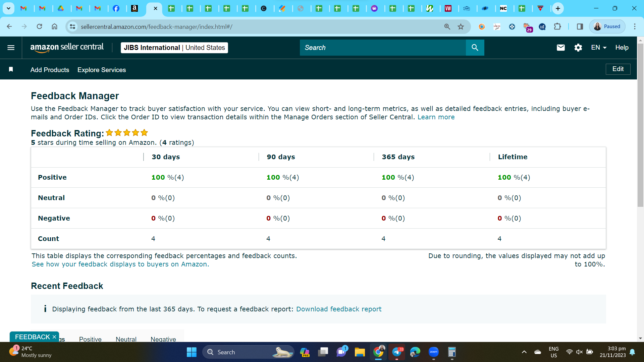Viewport: 644px width, 362px height.
Task: Click the page vertical scrollbar thumb
Action: point(640,125)
